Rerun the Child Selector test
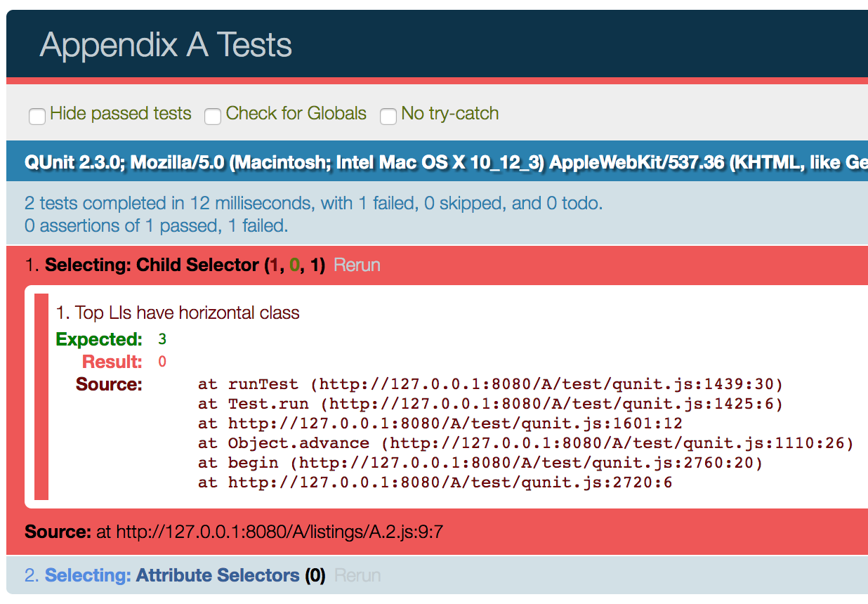This screenshot has width=868, height=604. pos(357,265)
